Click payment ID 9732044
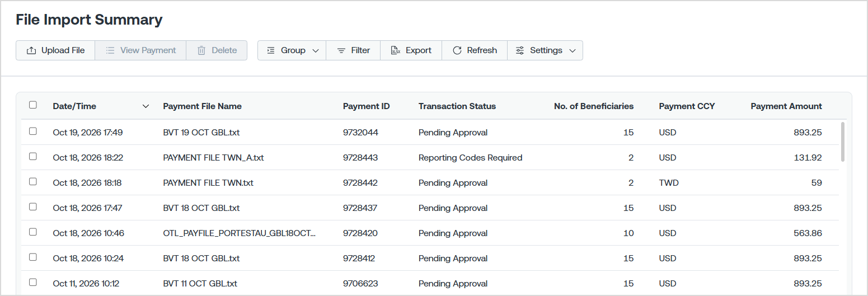The width and height of the screenshot is (868, 296). [x=360, y=133]
